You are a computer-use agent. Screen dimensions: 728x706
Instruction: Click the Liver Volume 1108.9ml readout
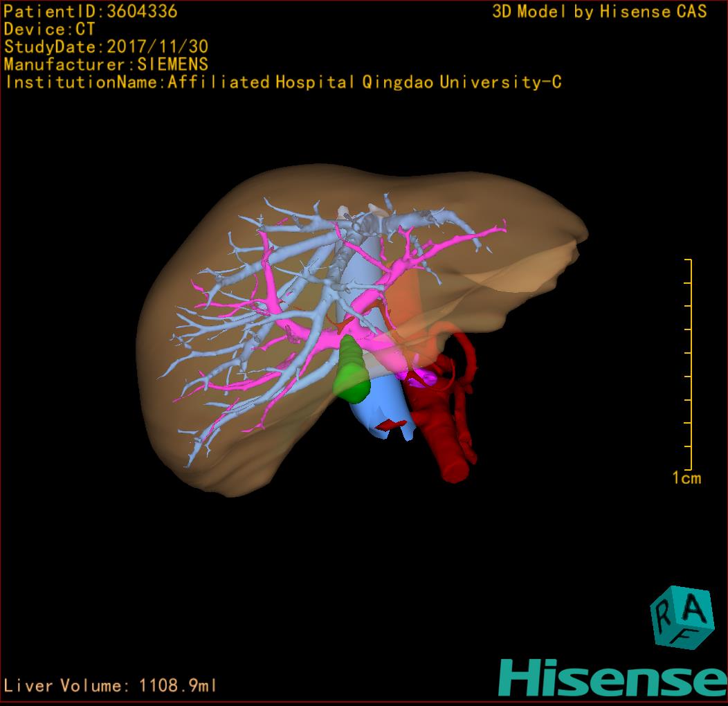click(111, 686)
